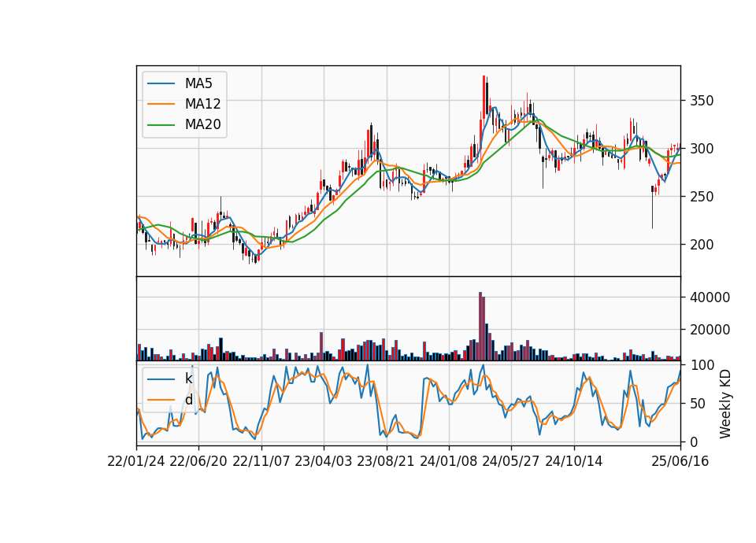Click the 0 tick on KD axis
This screenshot has height=543, width=756.
pyautogui.click(x=694, y=441)
